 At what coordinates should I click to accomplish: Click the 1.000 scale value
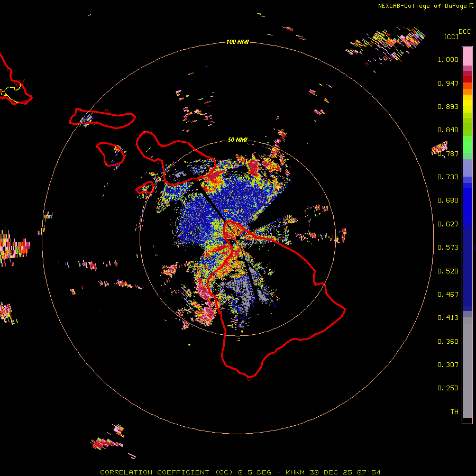click(448, 59)
